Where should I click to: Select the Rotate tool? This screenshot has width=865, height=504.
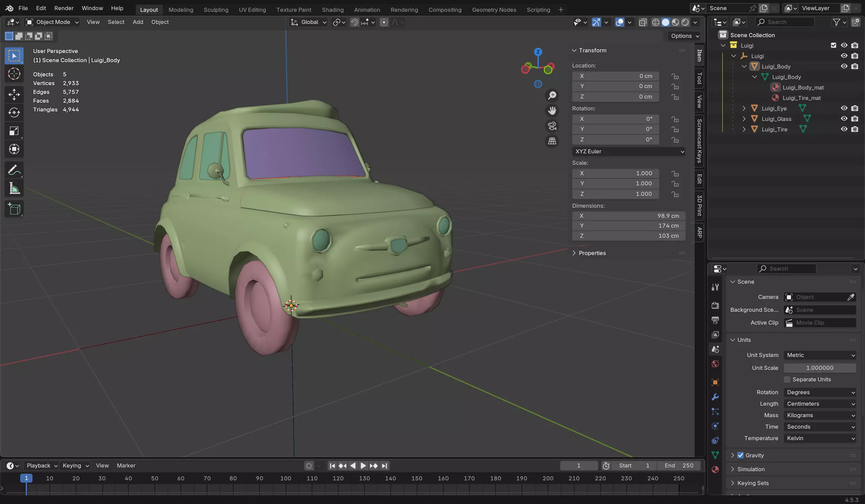point(14,112)
